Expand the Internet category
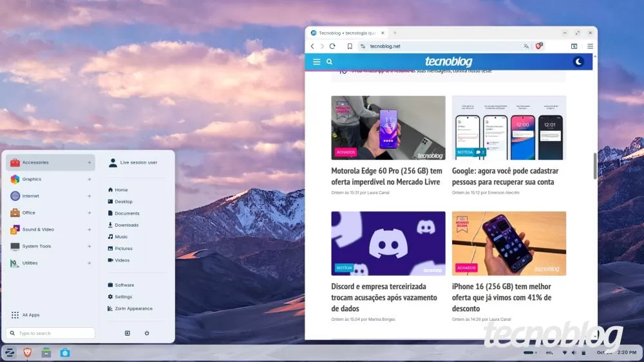Screen dimensions: 644x362 click(50, 196)
